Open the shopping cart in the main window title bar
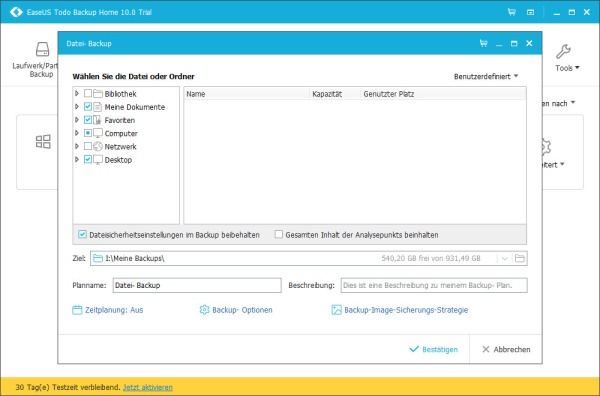Viewport: 600px width, 396px height. pyautogui.click(x=512, y=12)
